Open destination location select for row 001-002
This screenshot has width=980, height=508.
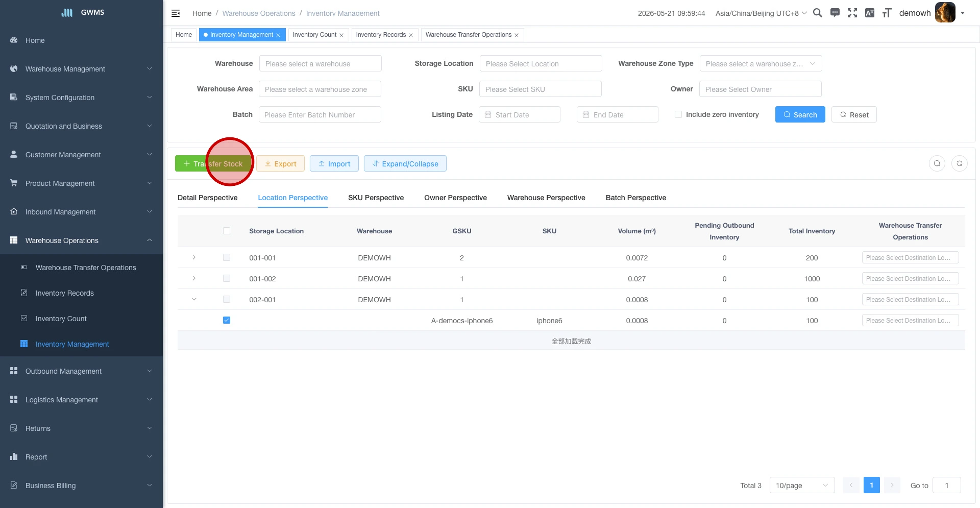point(911,278)
